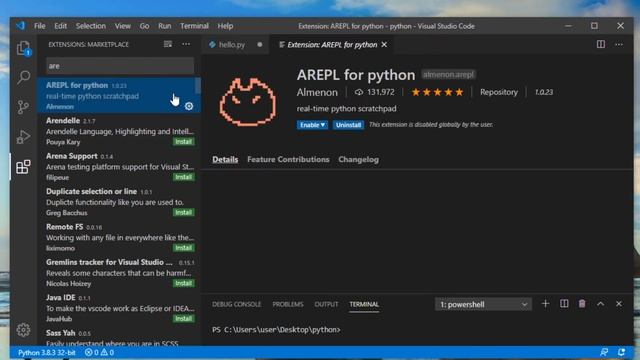The width and height of the screenshot is (640, 360).
Task: Select the TERMINAL panel tab
Action: 364,304
